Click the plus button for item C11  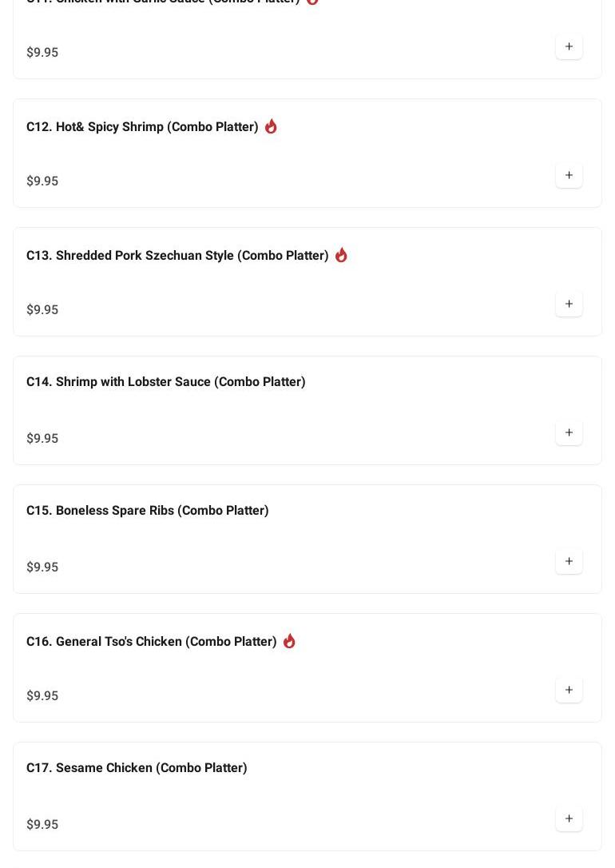pos(569,47)
